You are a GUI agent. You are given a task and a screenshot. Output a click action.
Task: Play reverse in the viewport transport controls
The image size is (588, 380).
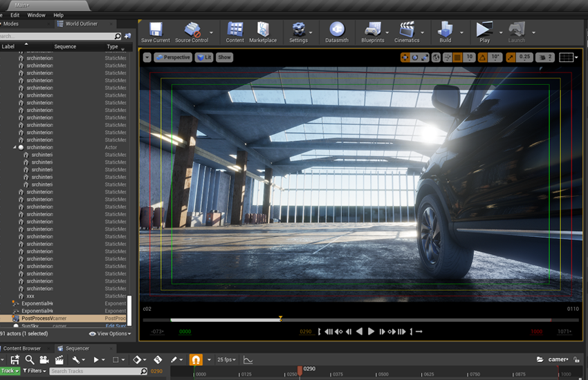tap(359, 332)
